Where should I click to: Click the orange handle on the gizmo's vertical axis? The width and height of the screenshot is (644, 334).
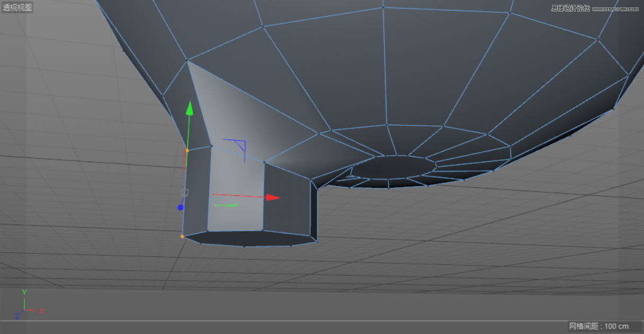187,150
